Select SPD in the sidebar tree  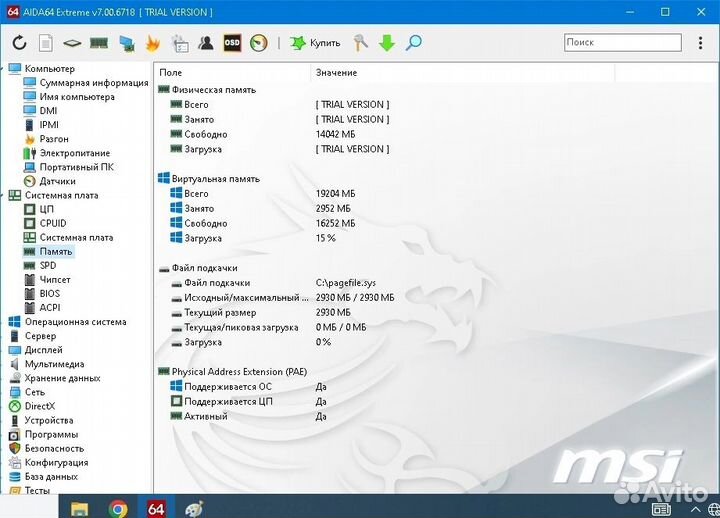[48, 266]
